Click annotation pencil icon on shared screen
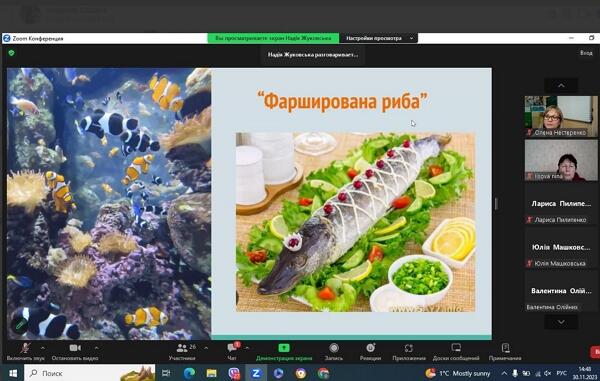Screen dimensions: 600x381 tap(20, 325)
